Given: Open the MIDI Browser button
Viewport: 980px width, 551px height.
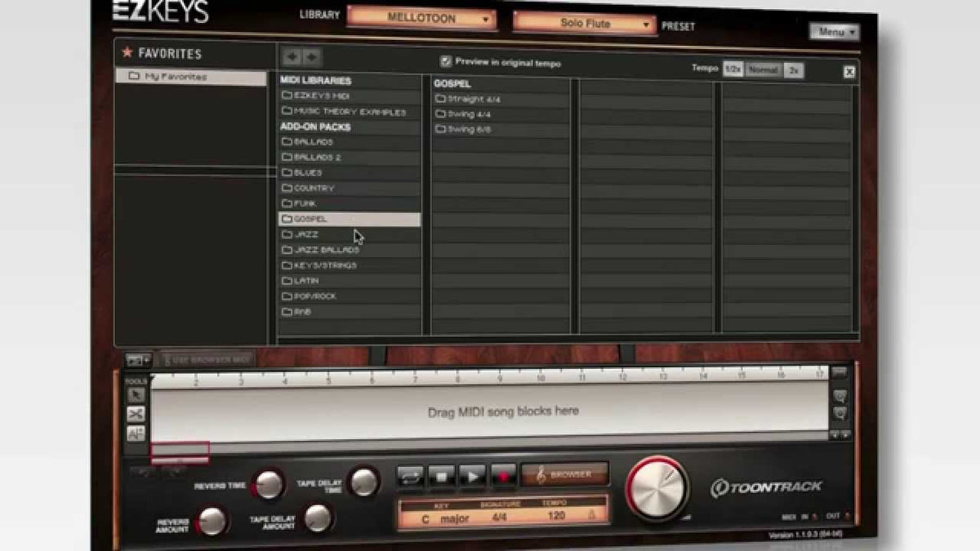Looking at the screenshot, I should tap(565, 474).
